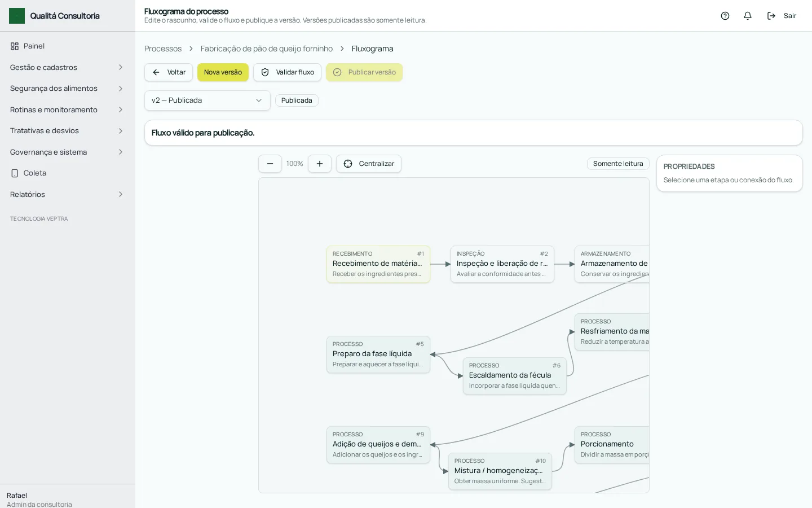Select the Adição de queijos node #9

(378, 445)
